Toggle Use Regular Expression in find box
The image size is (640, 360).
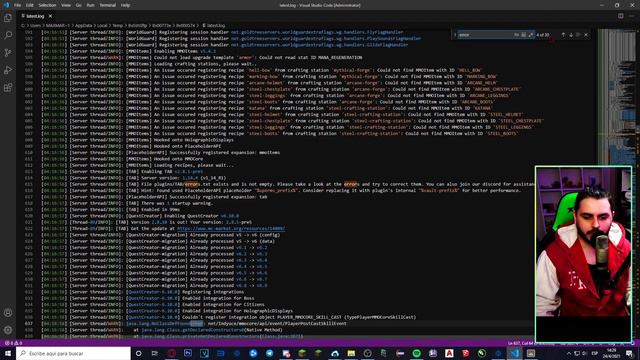pos(531,35)
